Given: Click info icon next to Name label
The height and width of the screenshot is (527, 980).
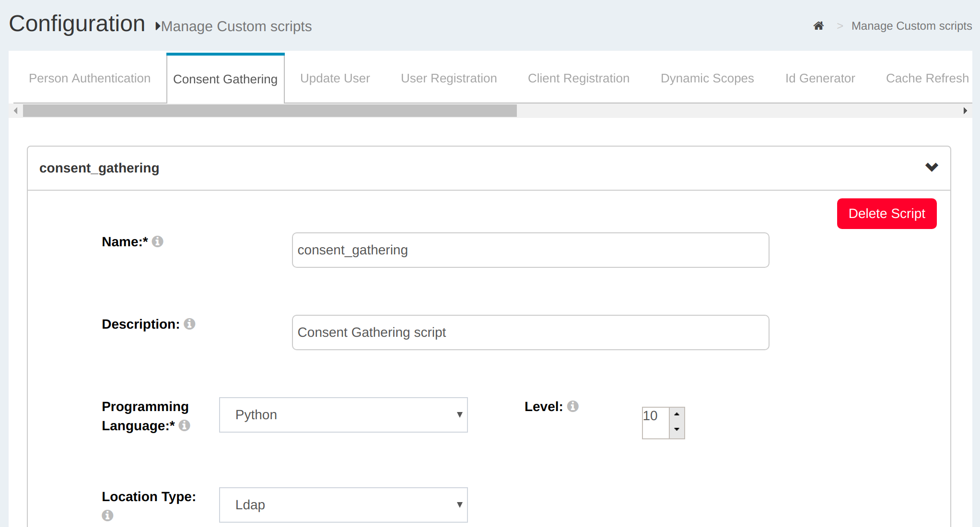Looking at the screenshot, I should tap(157, 241).
